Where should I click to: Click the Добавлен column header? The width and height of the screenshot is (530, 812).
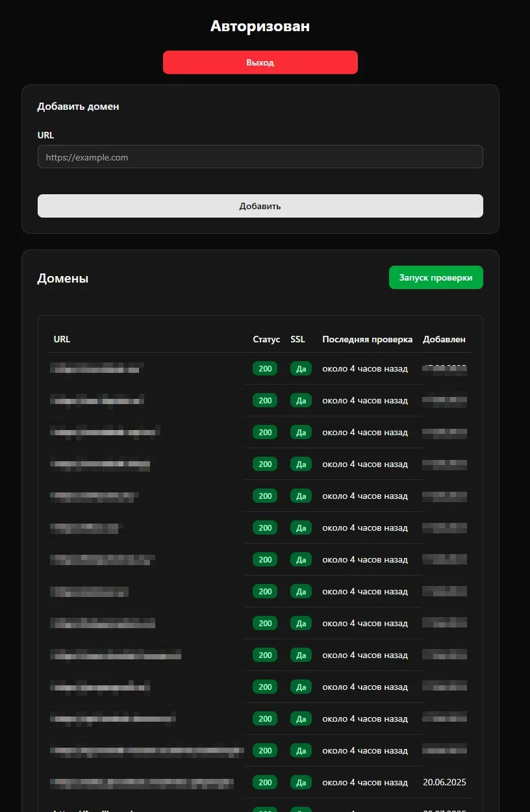(444, 339)
